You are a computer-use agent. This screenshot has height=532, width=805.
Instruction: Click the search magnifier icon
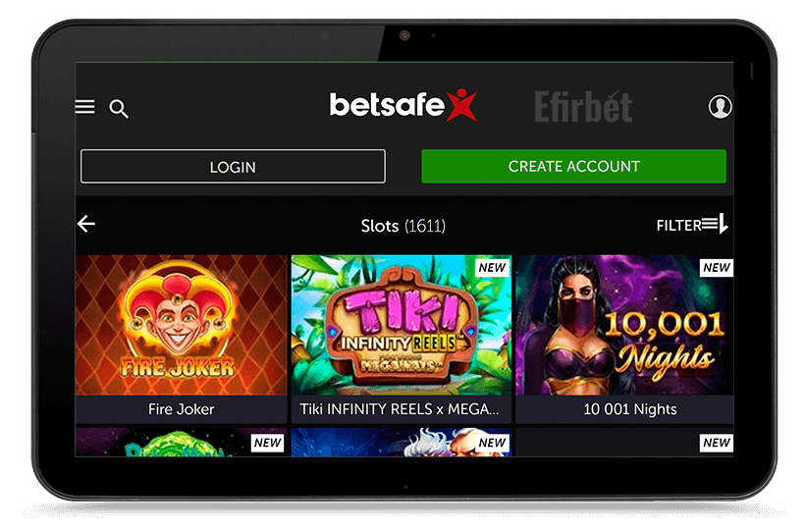[119, 109]
